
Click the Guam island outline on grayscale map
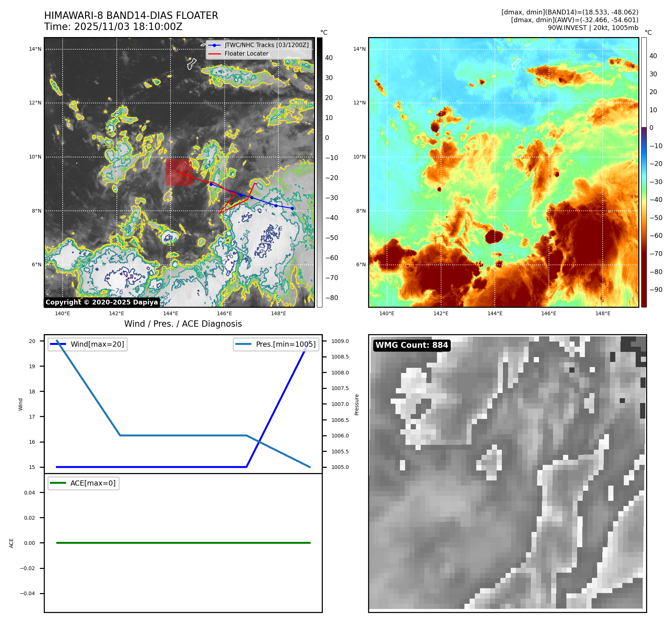[191, 64]
